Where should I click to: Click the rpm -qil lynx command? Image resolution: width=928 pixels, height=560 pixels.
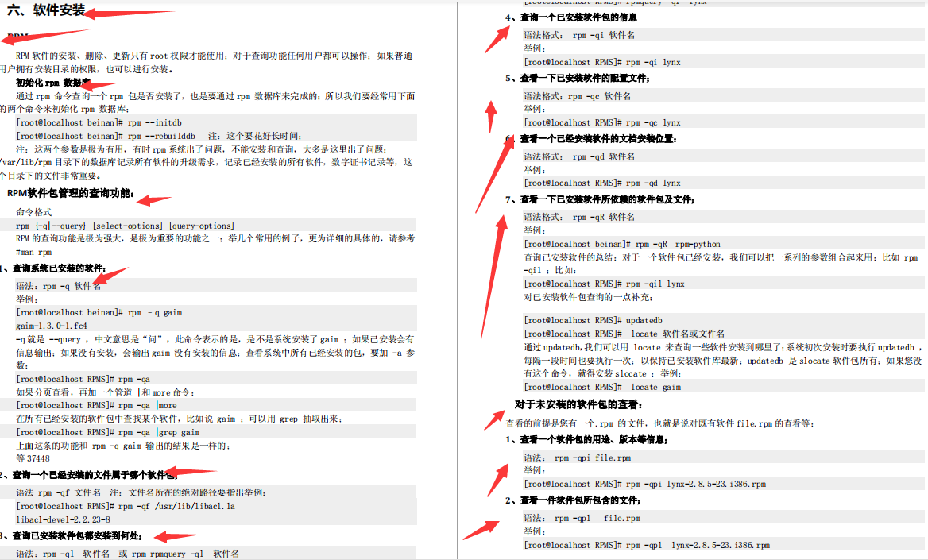pyautogui.click(x=605, y=284)
